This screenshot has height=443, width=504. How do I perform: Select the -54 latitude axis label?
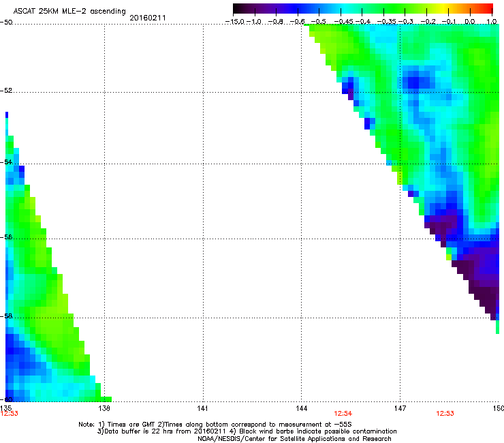6,162
